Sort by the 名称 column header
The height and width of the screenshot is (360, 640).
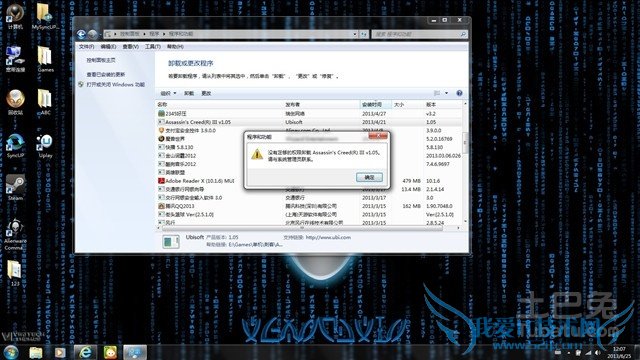click(220, 105)
